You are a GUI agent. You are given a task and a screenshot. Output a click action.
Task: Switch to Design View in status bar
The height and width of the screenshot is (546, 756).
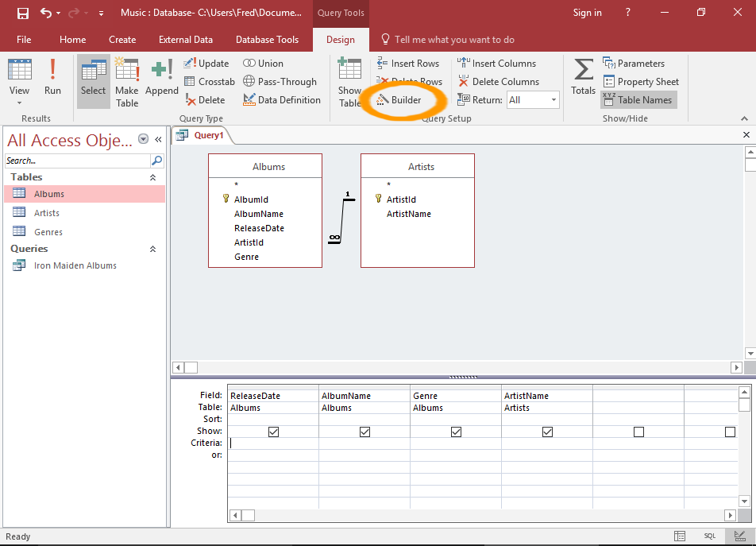click(x=739, y=536)
